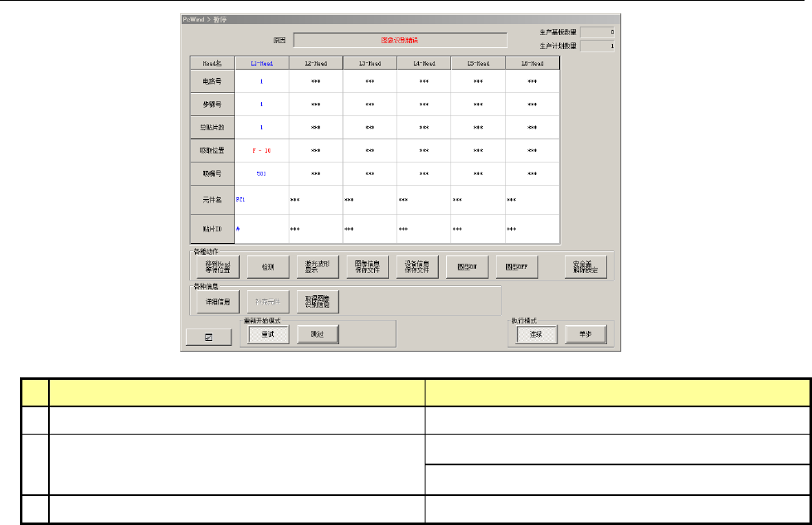This screenshot has width=812, height=525.
Task: Click the 吸嘴号 row header
Action: click(x=212, y=174)
